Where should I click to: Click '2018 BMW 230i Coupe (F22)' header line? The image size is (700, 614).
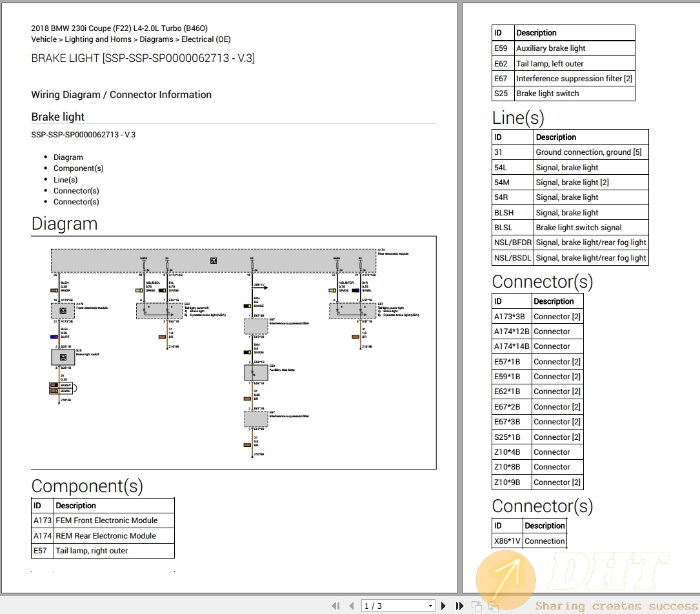click(x=119, y=28)
